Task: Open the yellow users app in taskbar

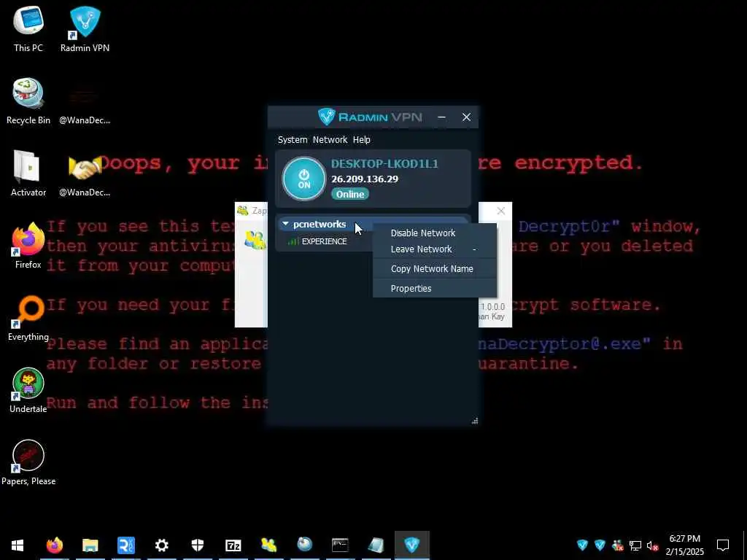Action: pyautogui.click(x=268, y=545)
